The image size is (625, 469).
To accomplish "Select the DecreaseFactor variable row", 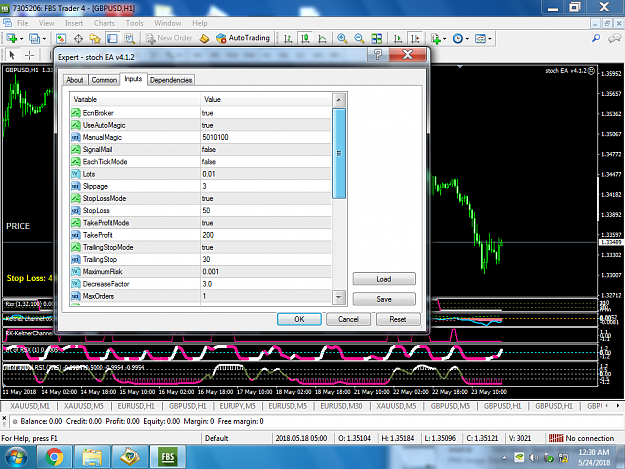I will [200, 284].
